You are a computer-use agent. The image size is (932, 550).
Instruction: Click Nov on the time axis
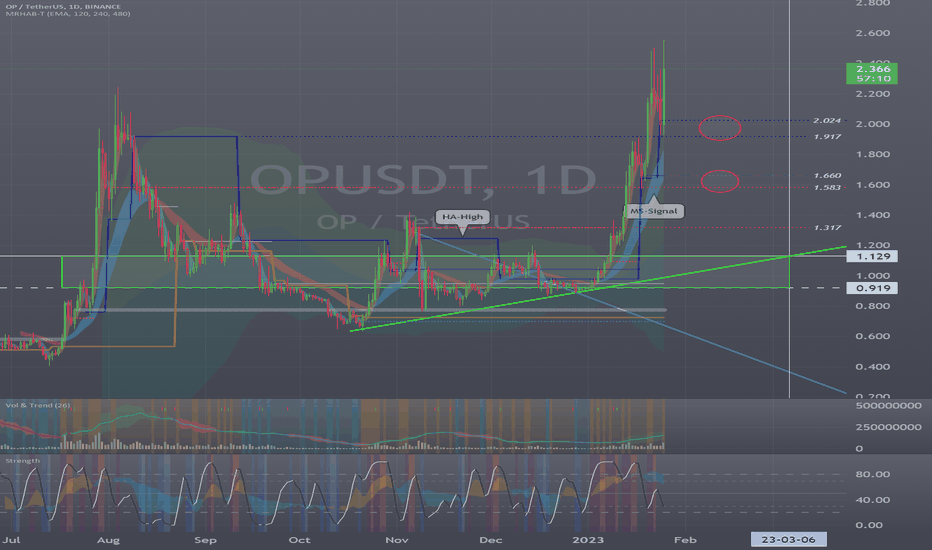point(397,540)
